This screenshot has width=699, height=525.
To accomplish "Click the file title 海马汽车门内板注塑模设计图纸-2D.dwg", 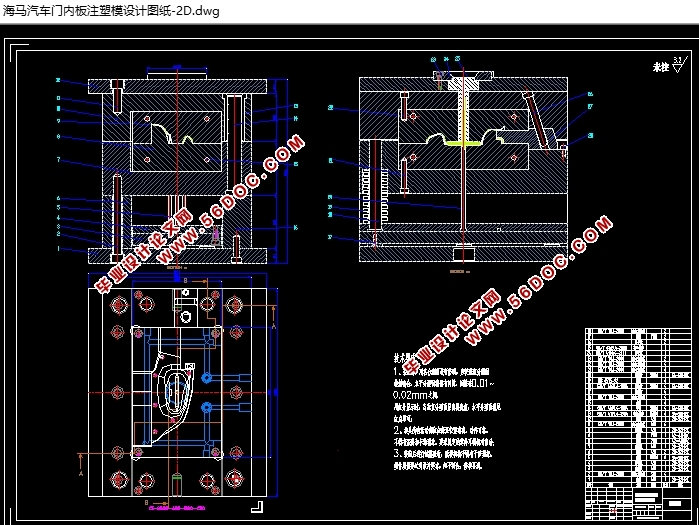I will pyautogui.click(x=111, y=11).
